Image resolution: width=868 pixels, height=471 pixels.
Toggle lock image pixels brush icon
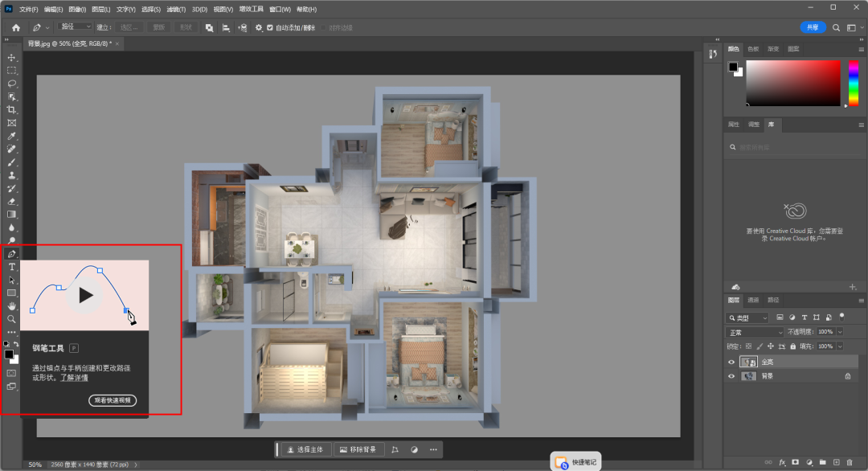(x=759, y=346)
